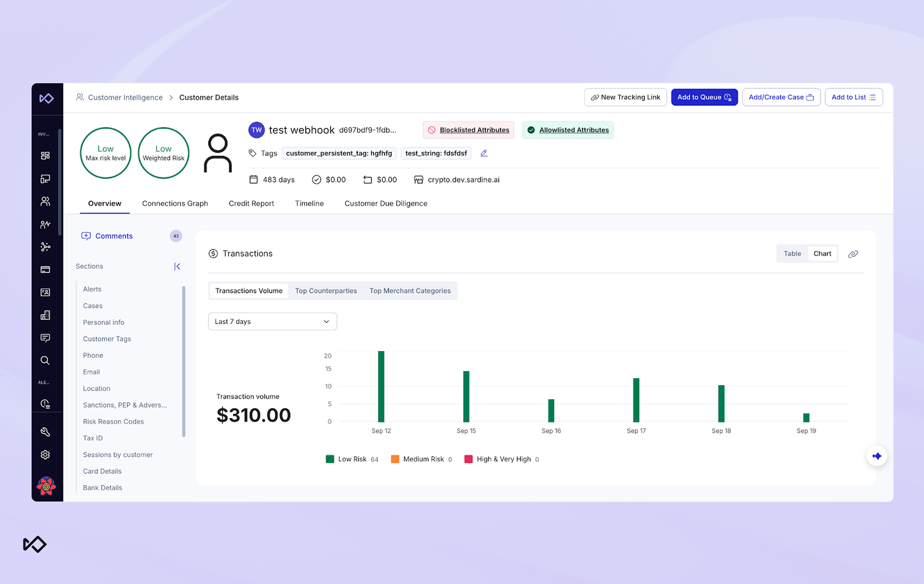Image resolution: width=924 pixels, height=584 pixels.
Task: Select the Top Counterparties segment
Action: 326,291
